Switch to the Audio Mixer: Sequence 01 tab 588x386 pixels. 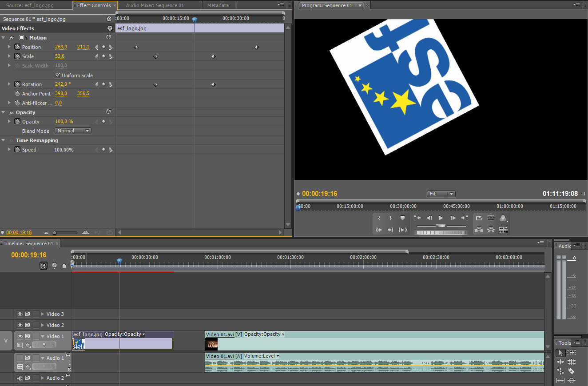(x=155, y=5)
